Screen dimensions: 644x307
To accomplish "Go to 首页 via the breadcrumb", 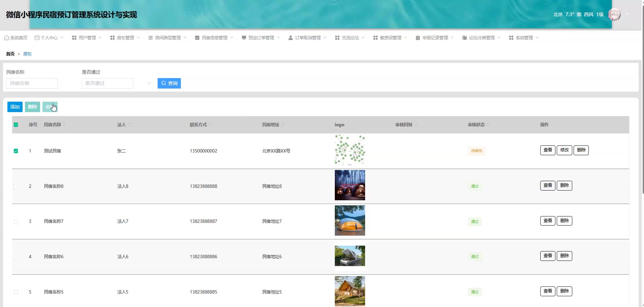I will coord(10,54).
